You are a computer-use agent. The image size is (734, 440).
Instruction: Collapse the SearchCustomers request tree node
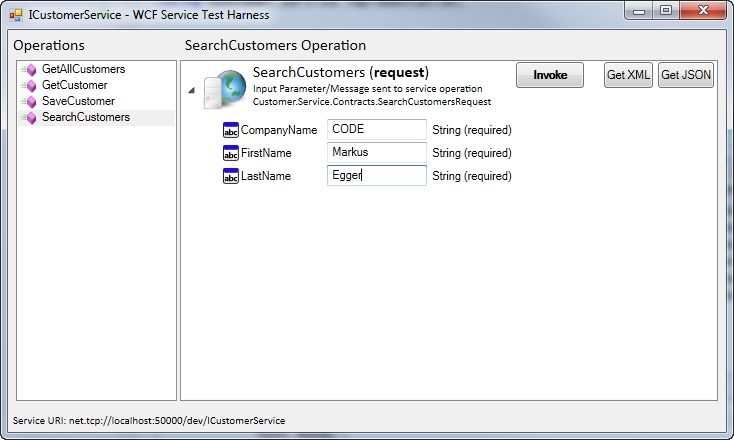click(192, 89)
